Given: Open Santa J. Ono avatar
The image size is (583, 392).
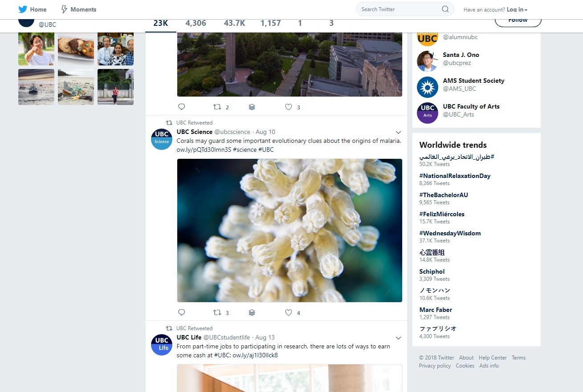Looking at the screenshot, I should pos(428,61).
